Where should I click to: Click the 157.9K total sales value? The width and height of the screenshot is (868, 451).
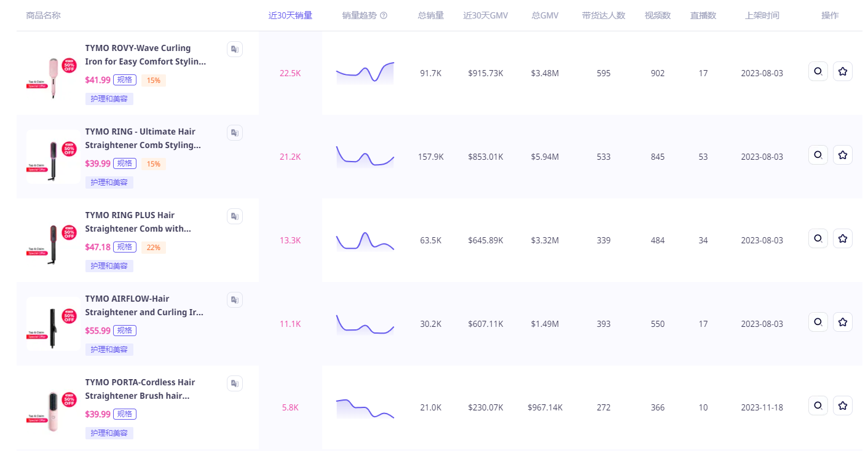click(431, 157)
